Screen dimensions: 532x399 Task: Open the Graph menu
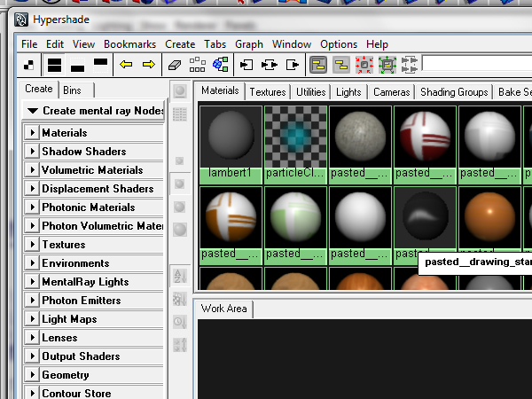pyautogui.click(x=249, y=44)
